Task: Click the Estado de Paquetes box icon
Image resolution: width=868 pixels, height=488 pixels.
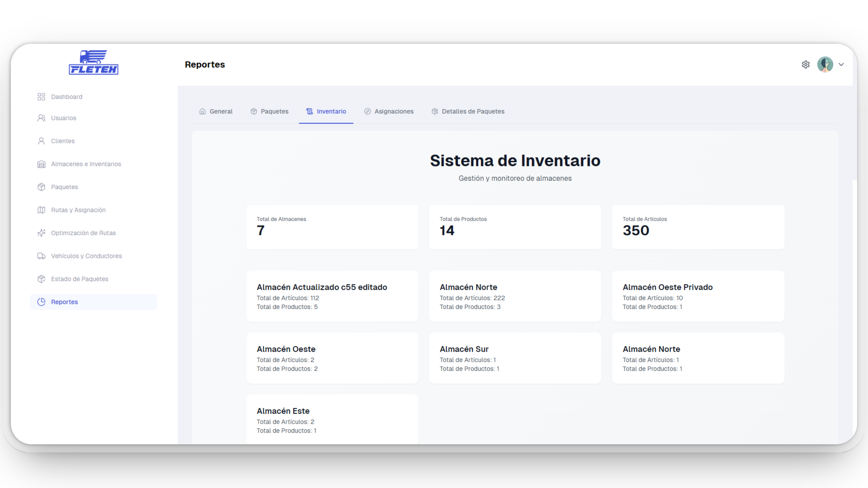Action: pyautogui.click(x=41, y=279)
